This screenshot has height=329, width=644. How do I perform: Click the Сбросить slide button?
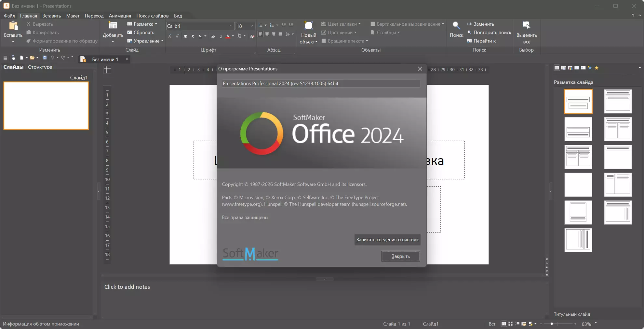pyautogui.click(x=141, y=32)
